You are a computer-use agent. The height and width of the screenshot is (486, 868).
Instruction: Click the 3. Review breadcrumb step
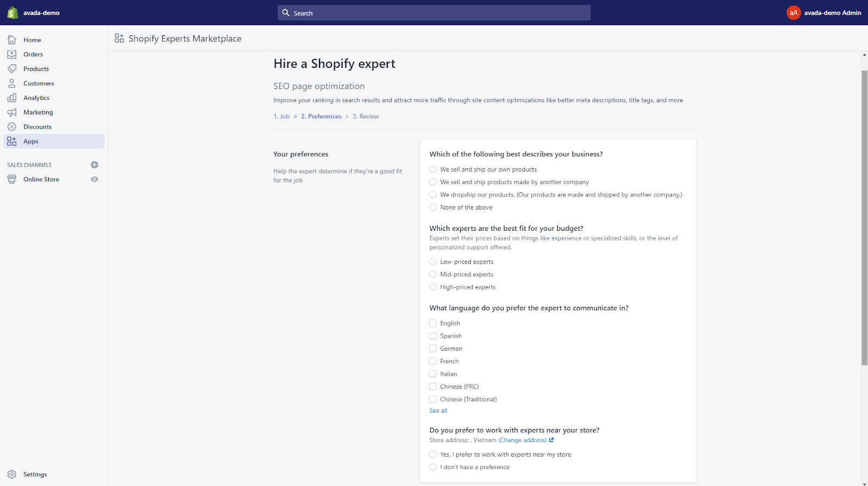click(366, 116)
